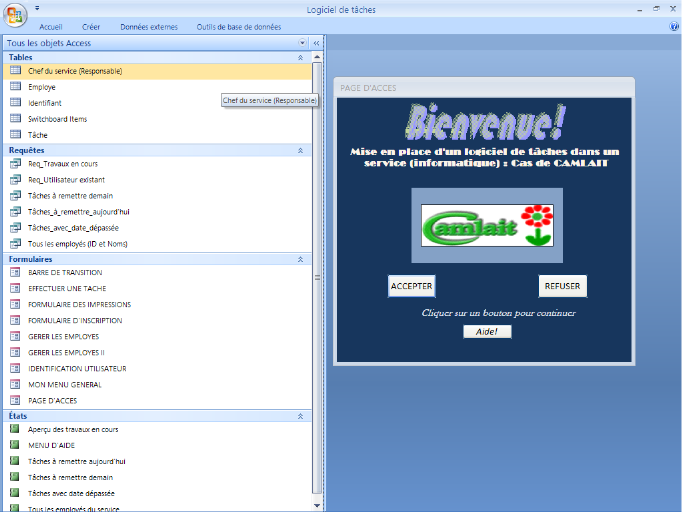
Task: Restore down the application window
Action: pyautogui.click(x=656, y=8)
